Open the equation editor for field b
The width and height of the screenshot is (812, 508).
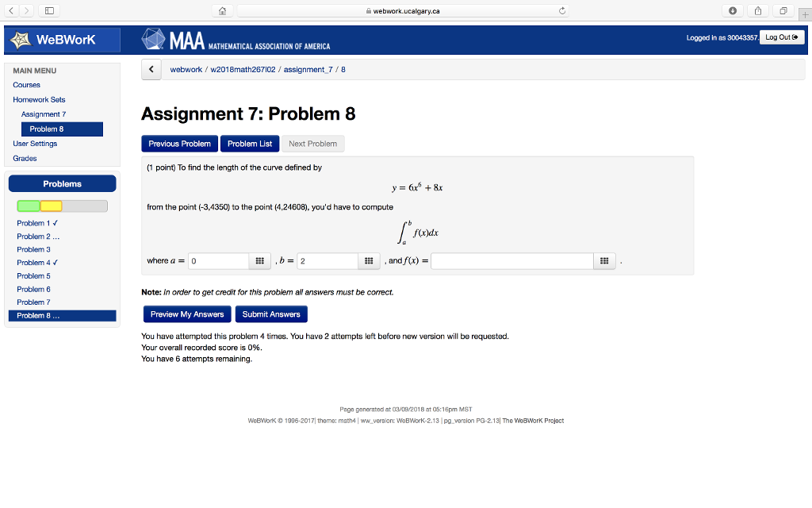[x=369, y=260]
